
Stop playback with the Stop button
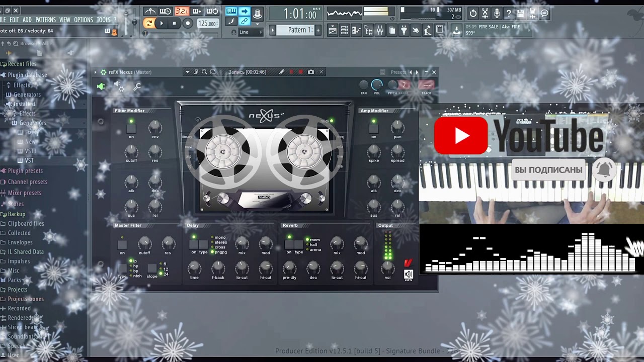174,23
